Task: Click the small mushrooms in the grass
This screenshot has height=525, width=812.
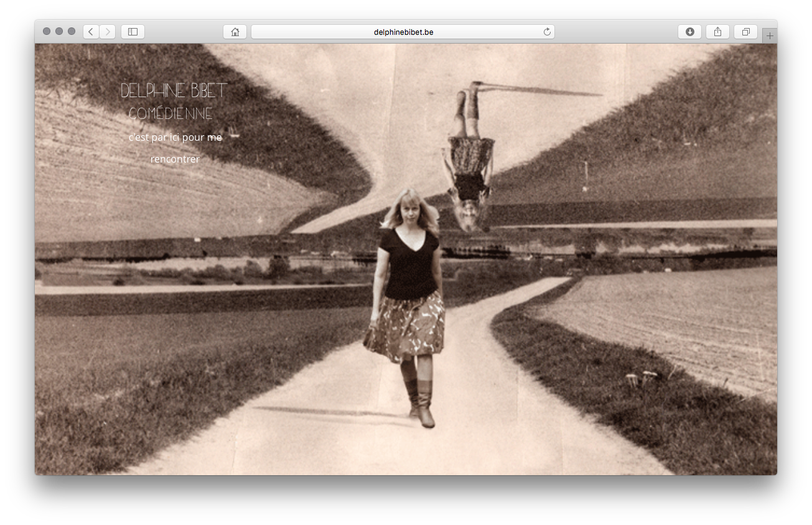Action: click(641, 377)
